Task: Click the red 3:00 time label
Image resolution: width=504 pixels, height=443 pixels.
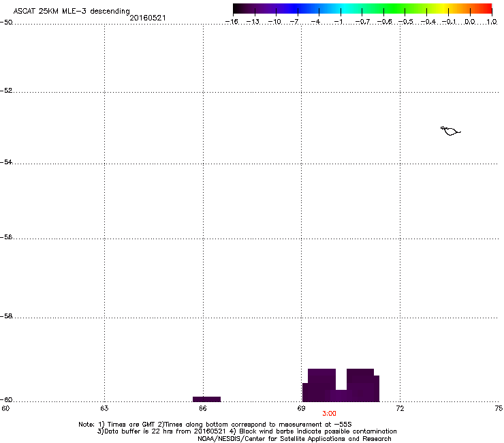Action: click(x=329, y=414)
